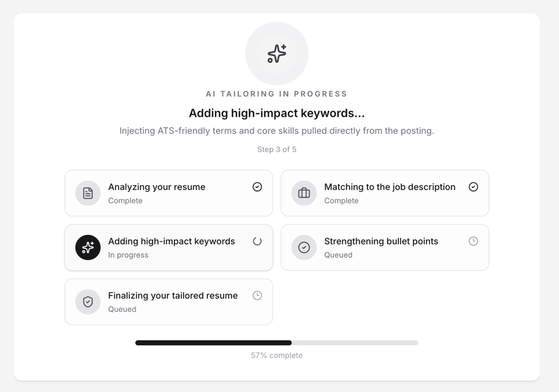
Task: Select the document icon for Analyzing your resume
Action: tap(88, 193)
